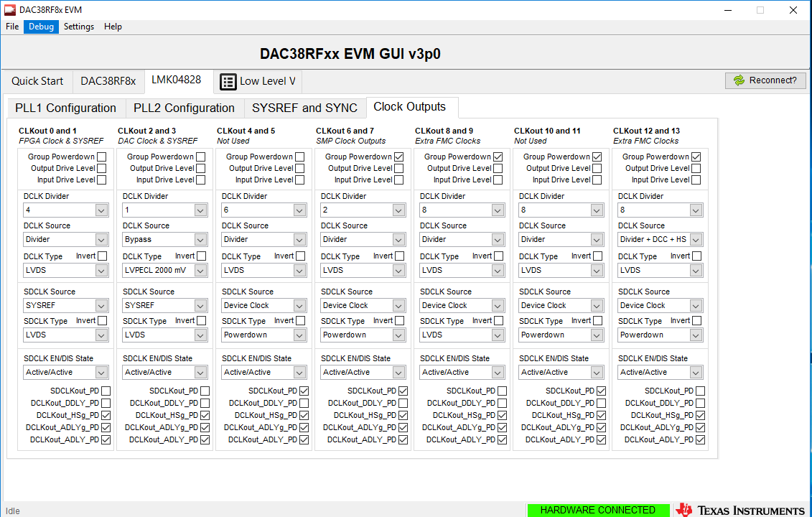Open Divider + DCC + HS DCLK Source dropdown
Screen dimensions: 812x517
coord(660,239)
